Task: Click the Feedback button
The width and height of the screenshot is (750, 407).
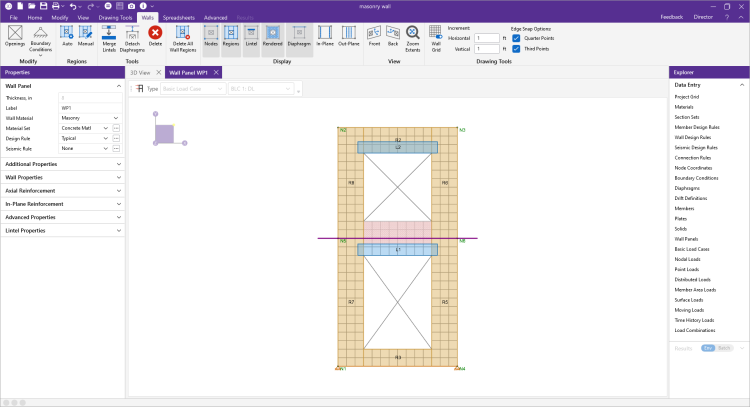Action: tap(672, 18)
